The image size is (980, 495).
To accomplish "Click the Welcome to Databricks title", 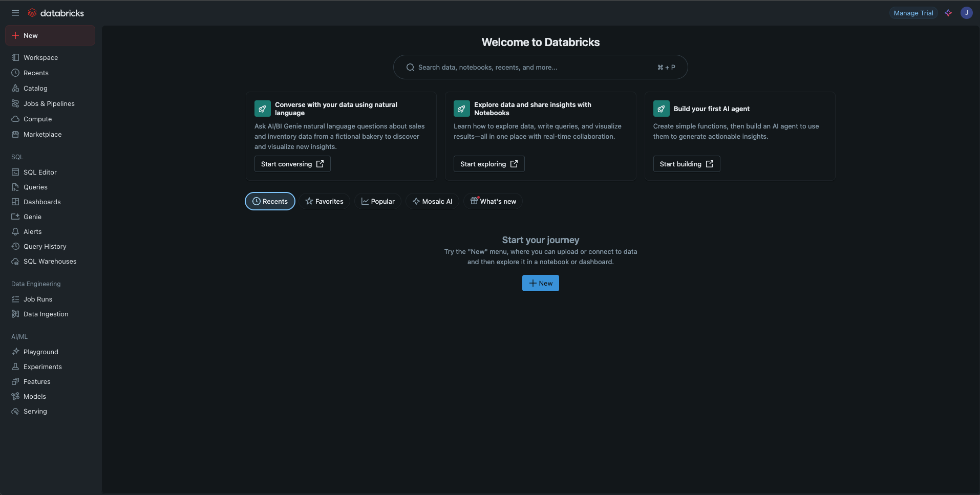I will click(x=541, y=42).
